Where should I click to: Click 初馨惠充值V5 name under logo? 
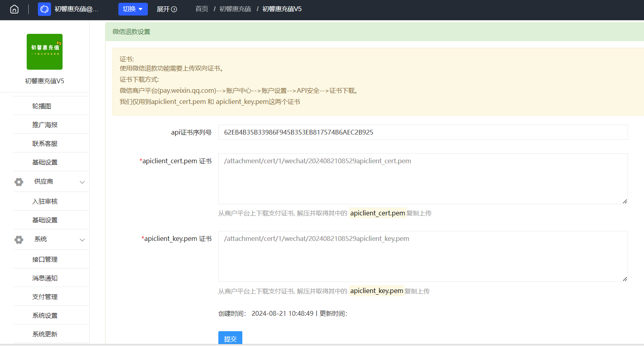pyautogui.click(x=45, y=81)
